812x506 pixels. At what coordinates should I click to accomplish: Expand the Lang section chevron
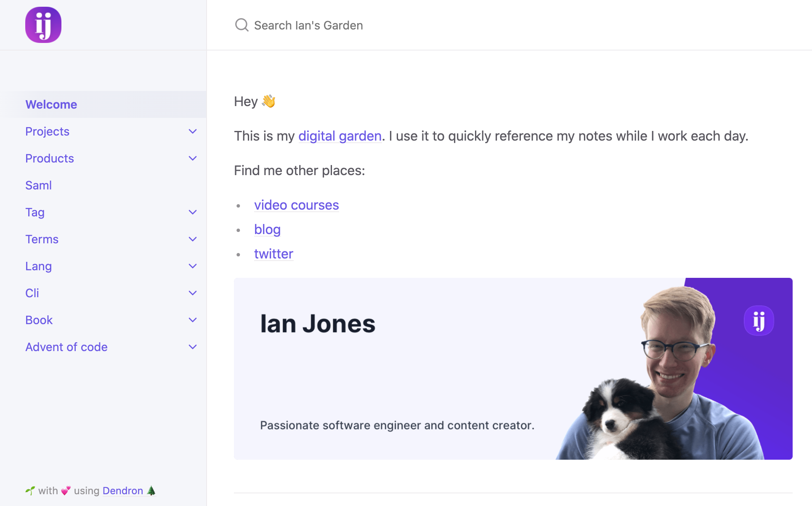point(193,266)
